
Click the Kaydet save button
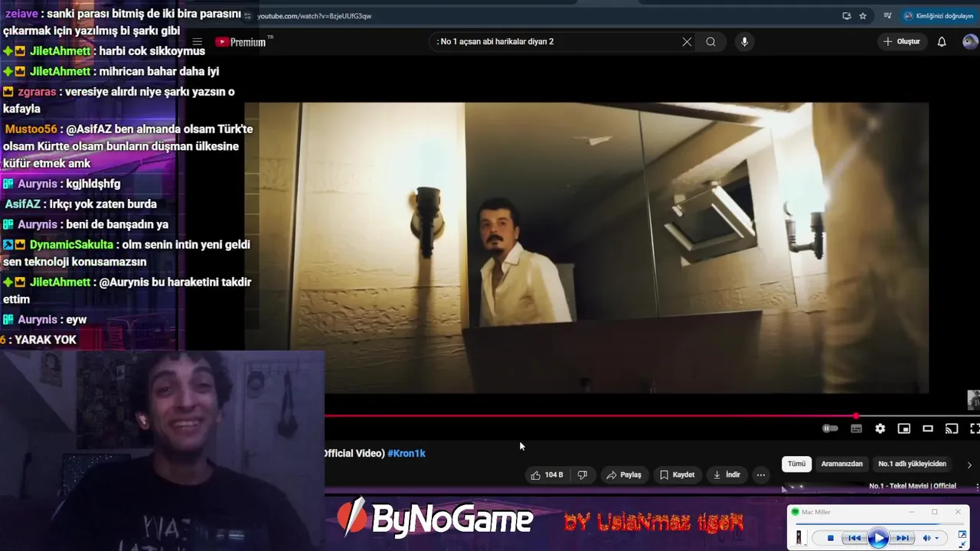coord(677,475)
